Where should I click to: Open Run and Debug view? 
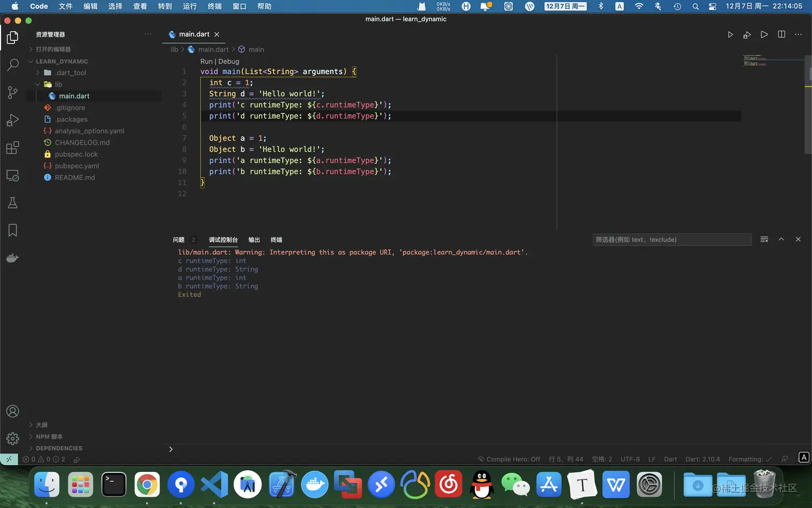tap(12, 120)
